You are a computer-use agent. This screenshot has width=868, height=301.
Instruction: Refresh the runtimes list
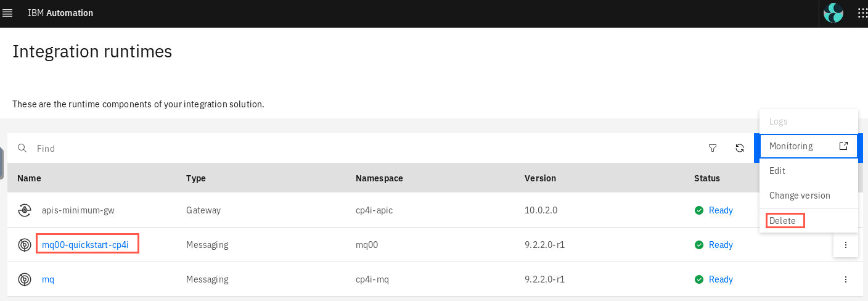tap(740, 148)
